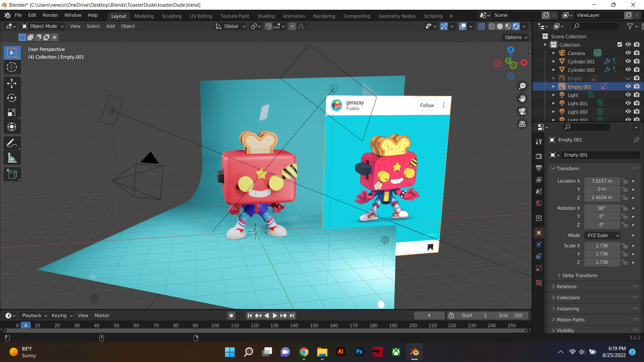Expand the Delta Transform section
The height and width of the screenshot is (362, 644).
[x=580, y=276]
